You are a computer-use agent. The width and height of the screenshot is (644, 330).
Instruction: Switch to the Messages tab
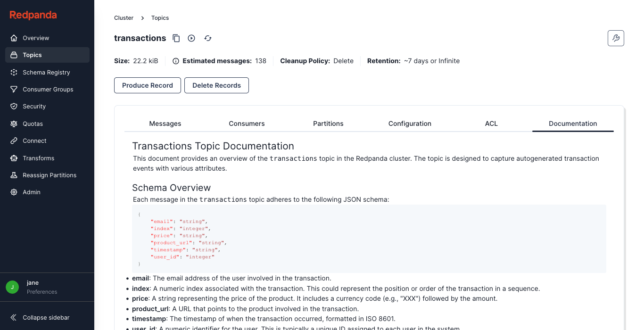point(165,124)
